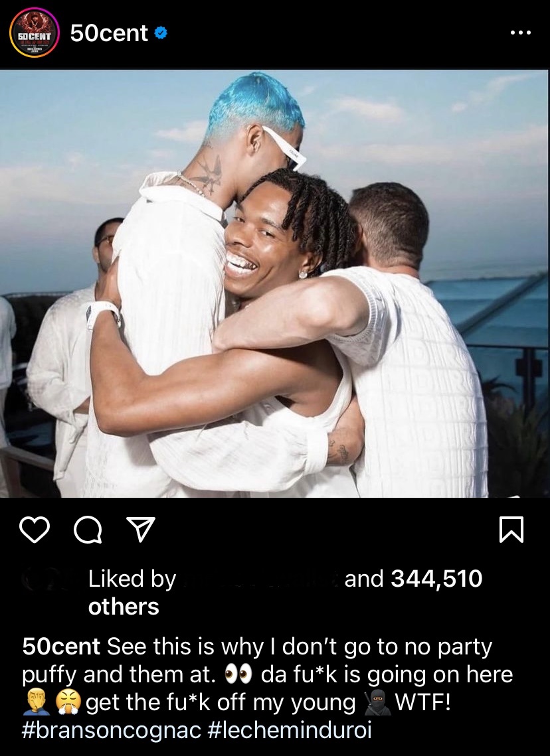Tap the post photo of hugging men
The height and width of the screenshot is (756, 550).
coord(274,283)
